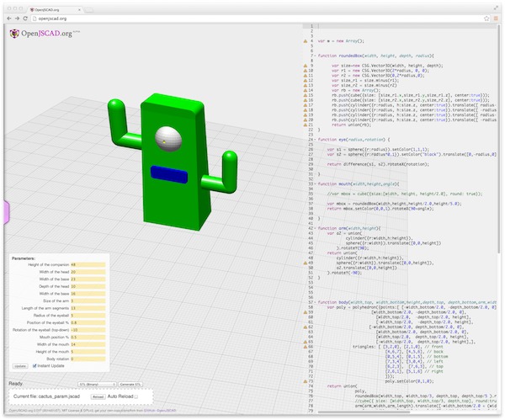This screenshot has width=505, height=420.
Task: Click the browser forward arrow
Action: point(17,19)
